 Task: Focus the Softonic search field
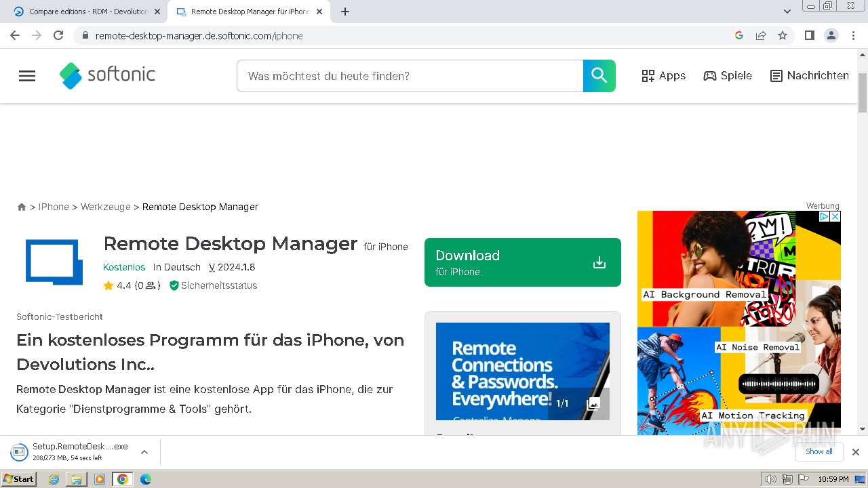(x=410, y=76)
